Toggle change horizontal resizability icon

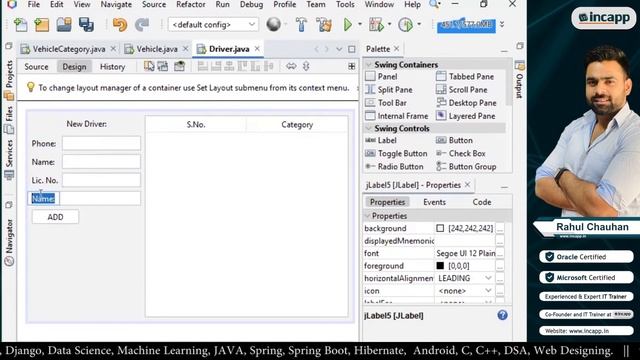click(291, 66)
